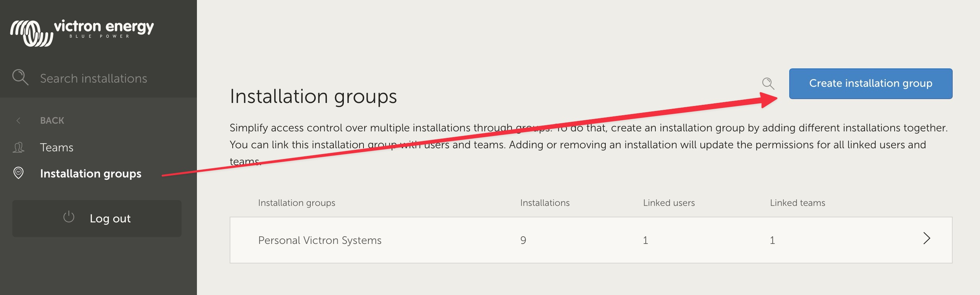Viewport: 980px width, 295px height.
Task: Expand Personal Victron Systems row chevron
Action: click(x=927, y=239)
